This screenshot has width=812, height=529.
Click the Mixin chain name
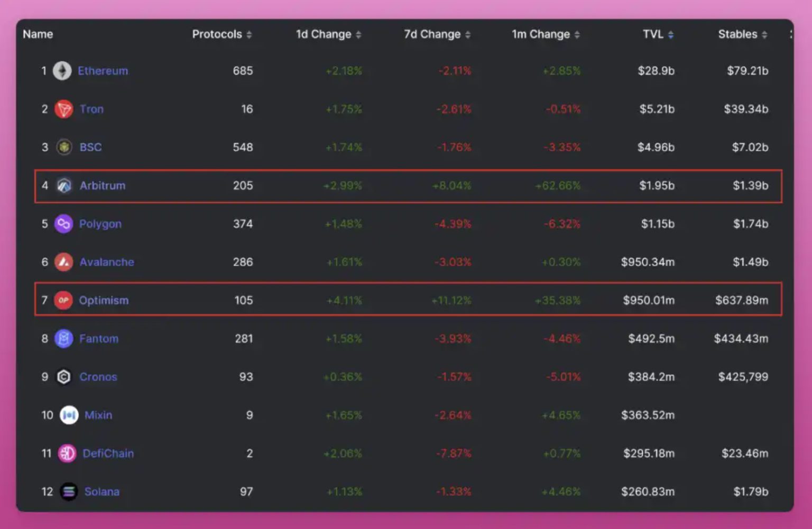[x=98, y=415]
